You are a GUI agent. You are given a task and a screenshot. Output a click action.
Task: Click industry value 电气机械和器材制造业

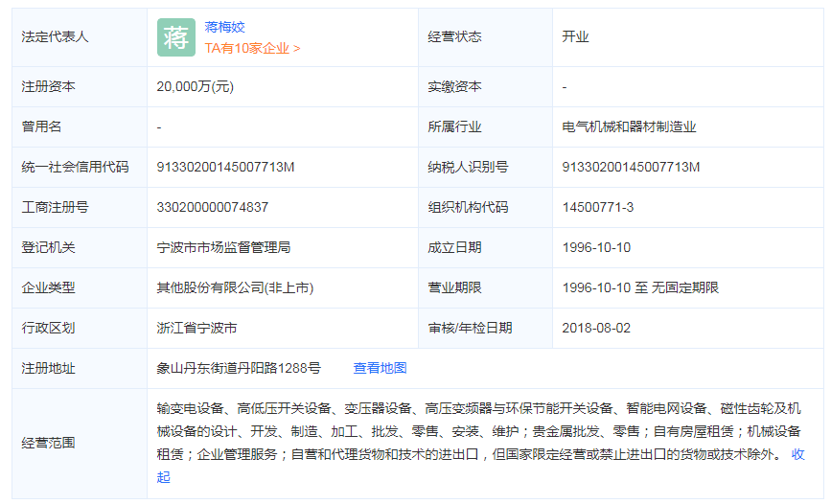tap(629, 126)
